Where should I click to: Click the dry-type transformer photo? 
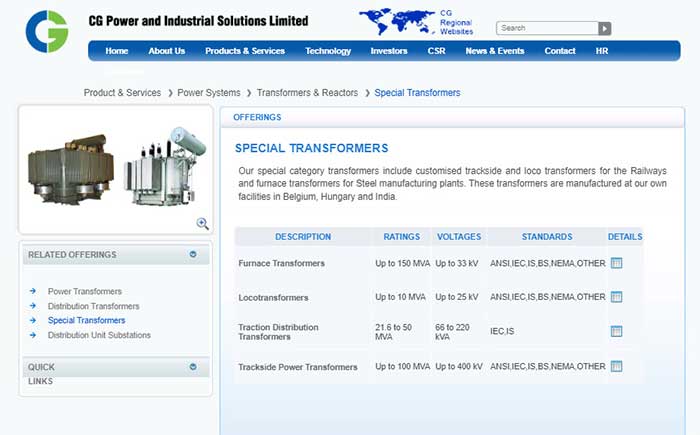click(71, 169)
